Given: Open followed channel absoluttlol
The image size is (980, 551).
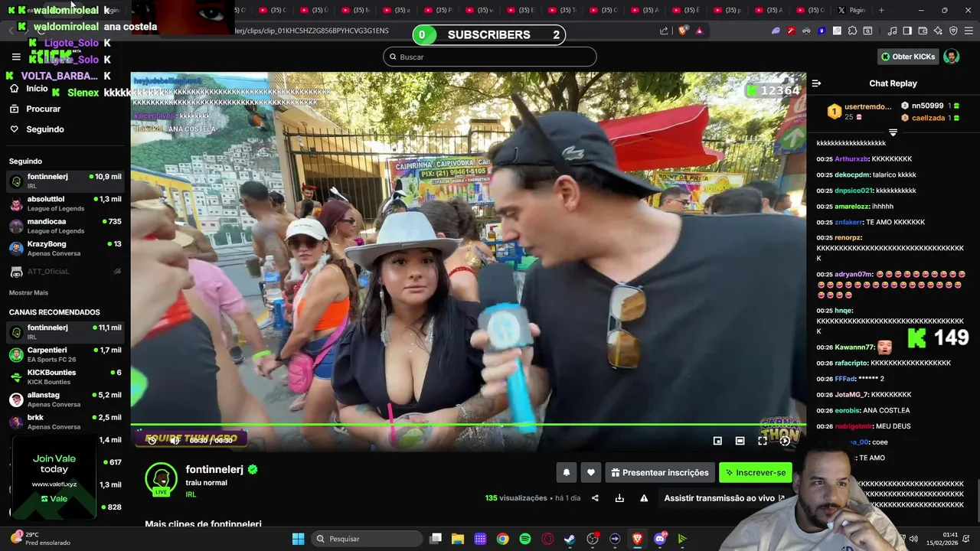Looking at the screenshot, I should (x=65, y=204).
